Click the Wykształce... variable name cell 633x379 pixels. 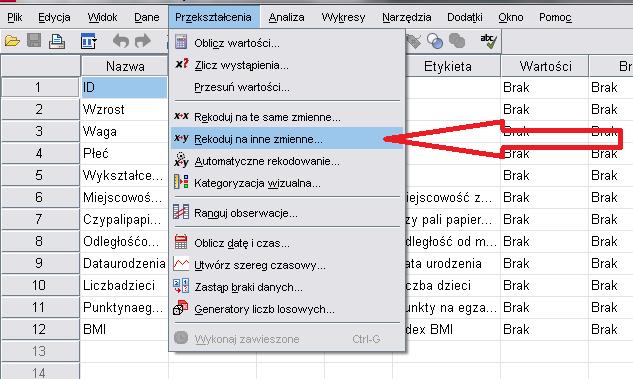124,175
